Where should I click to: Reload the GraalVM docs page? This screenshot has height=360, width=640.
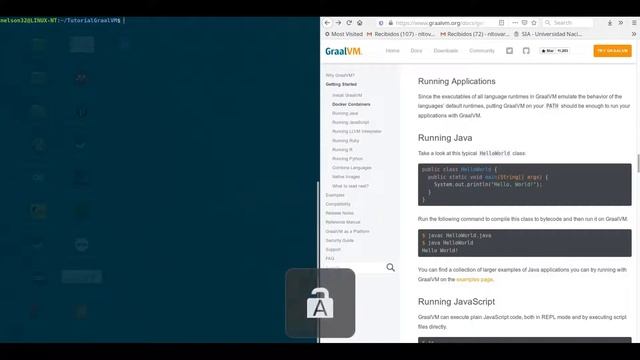click(x=349, y=23)
